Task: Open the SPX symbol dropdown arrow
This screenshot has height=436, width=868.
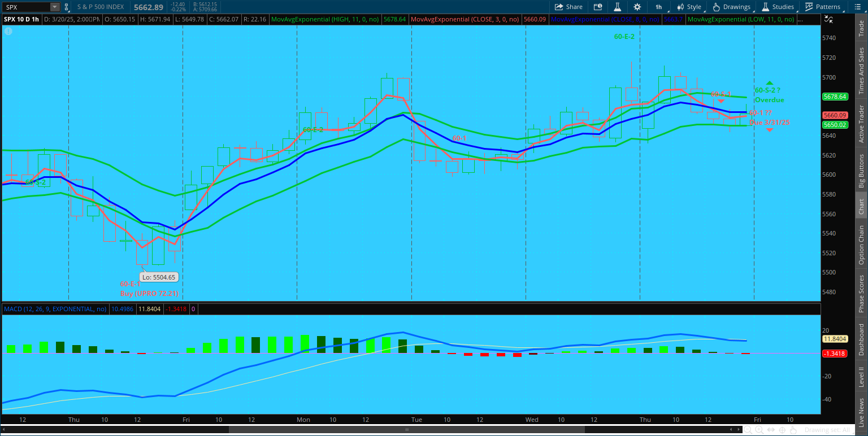Action: tap(54, 7)
